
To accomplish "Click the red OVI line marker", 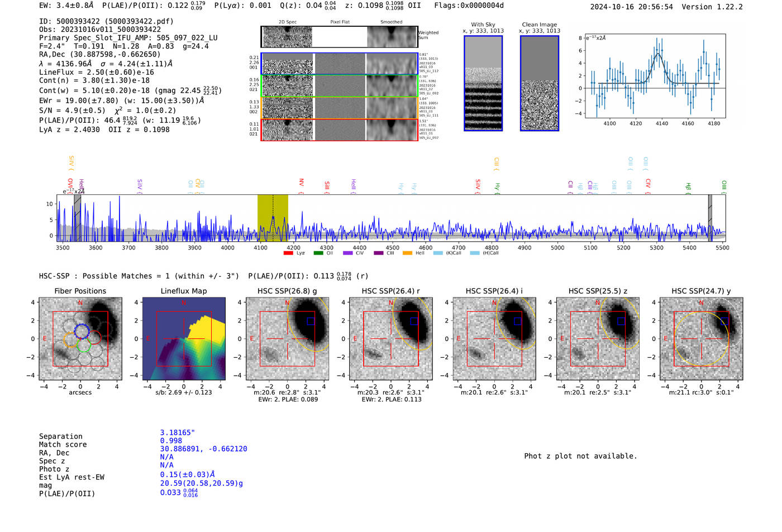I will [70, 185].
